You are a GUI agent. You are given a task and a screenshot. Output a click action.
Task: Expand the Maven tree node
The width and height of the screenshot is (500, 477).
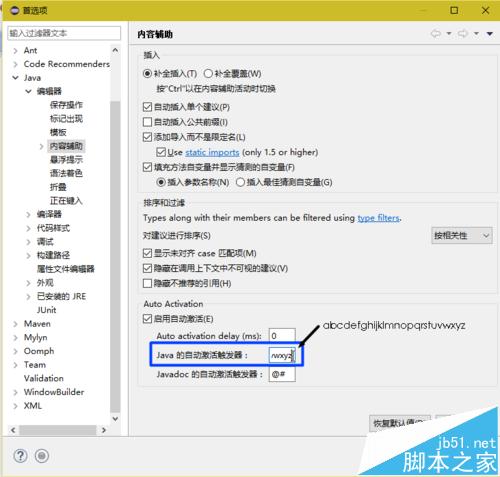[x=15, y=324]
